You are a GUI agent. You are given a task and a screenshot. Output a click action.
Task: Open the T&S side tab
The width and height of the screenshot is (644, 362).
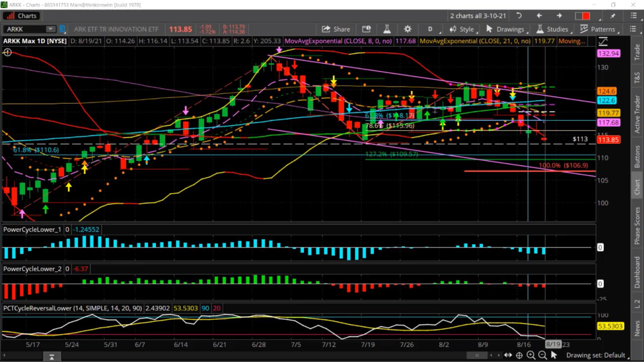coord(637,77)
